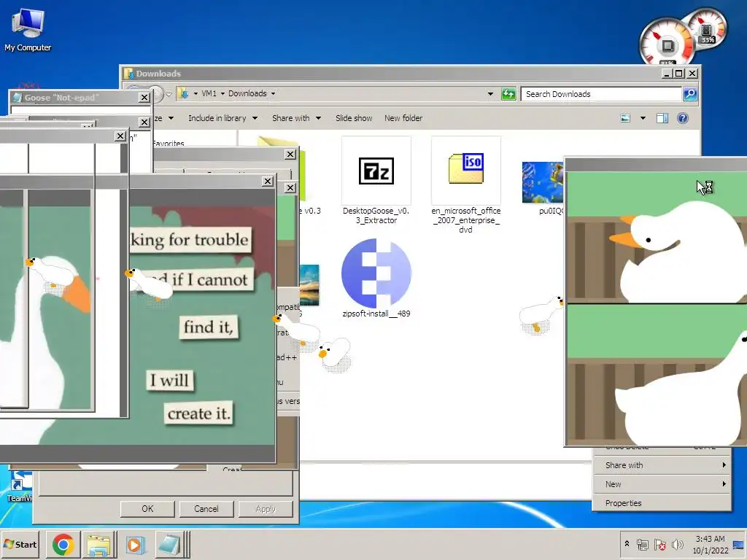
Task: Maximize the Downloads window
Action: (x=679, y=74)
